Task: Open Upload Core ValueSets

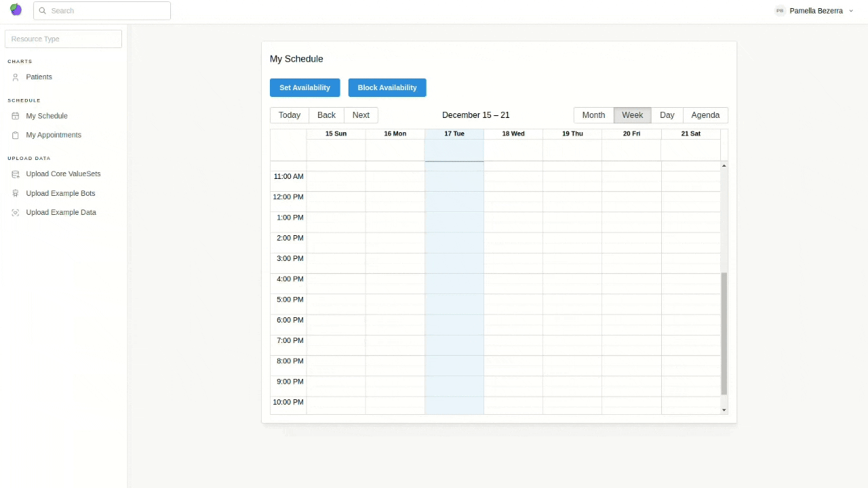Action: click(x=63, y=174)
